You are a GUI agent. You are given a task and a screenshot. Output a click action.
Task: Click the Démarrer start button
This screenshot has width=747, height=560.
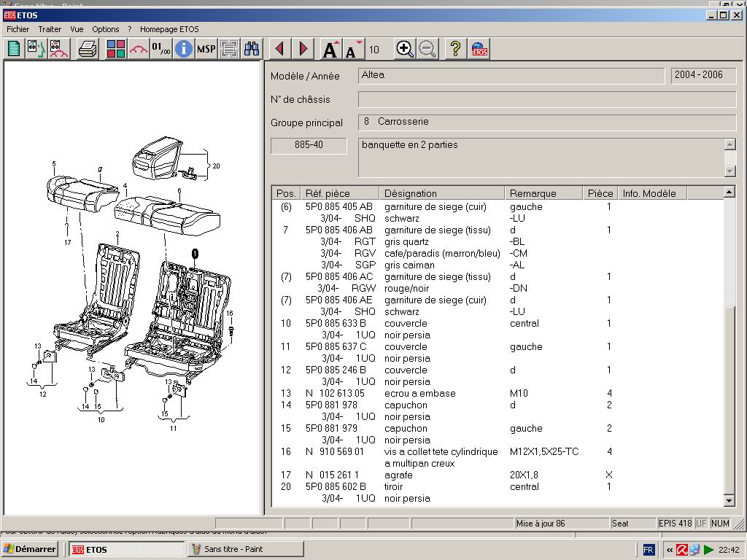pyautogui.click(x=29, y=549)
